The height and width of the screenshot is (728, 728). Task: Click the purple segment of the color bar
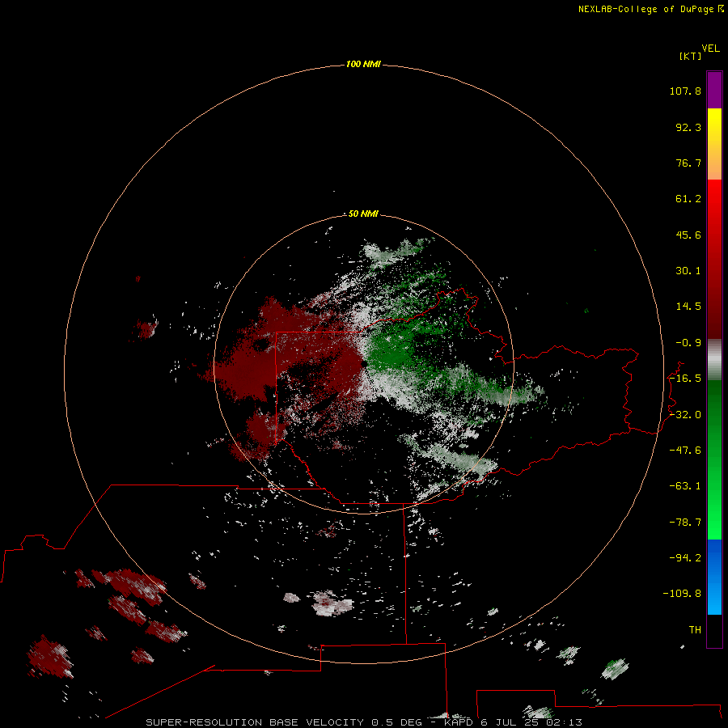pyautogui.click(x=714, y=90)
